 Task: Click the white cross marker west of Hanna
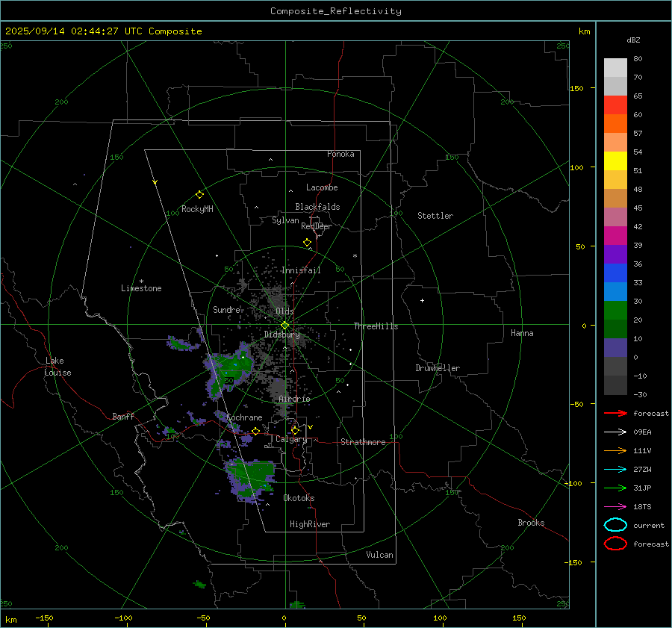pos(422,300)
